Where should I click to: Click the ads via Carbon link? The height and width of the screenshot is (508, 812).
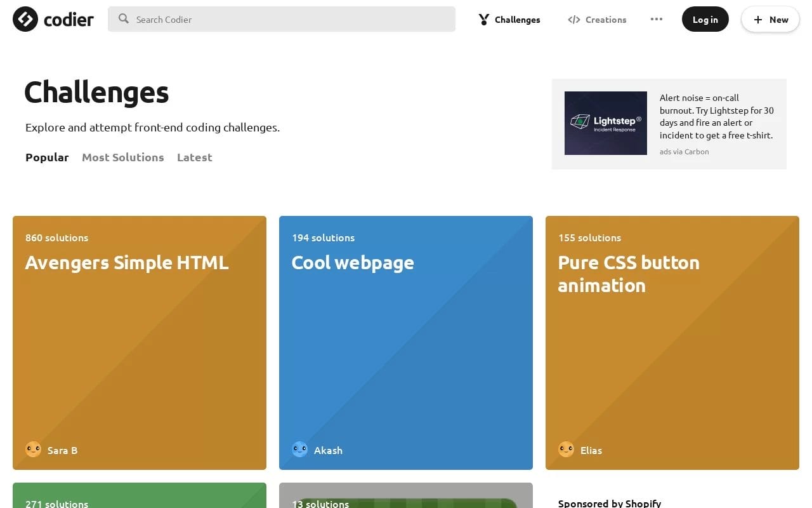pyautogui.click(x=684, y=152)
